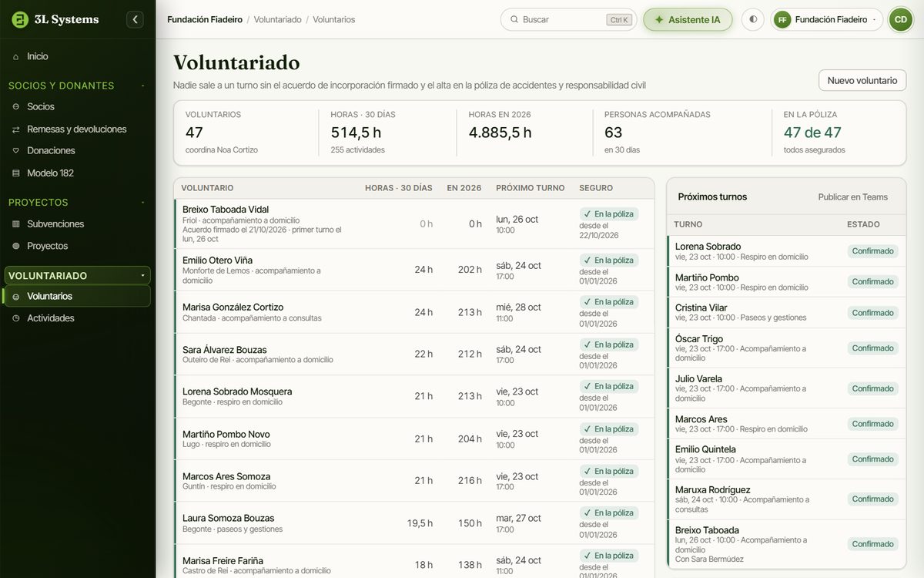Open Breixo Taboada Vidal's row
Screen dimensions: 924x578
(414, 223)
